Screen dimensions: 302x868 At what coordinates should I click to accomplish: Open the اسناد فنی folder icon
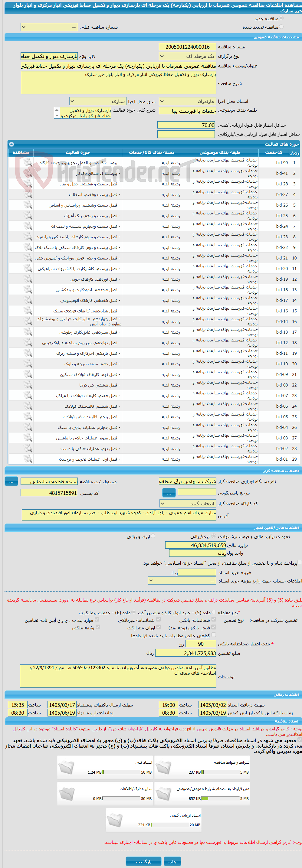coord(66,768)
